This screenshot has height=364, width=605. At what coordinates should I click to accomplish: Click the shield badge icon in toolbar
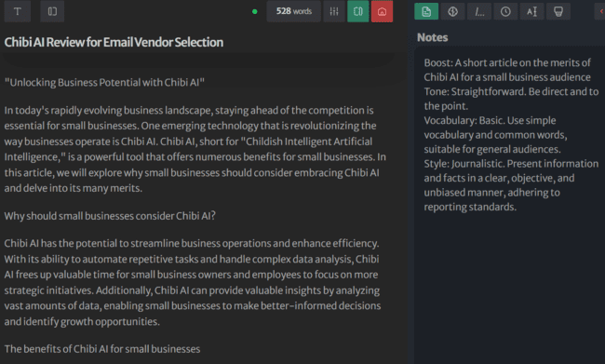(x=558, y=11)
